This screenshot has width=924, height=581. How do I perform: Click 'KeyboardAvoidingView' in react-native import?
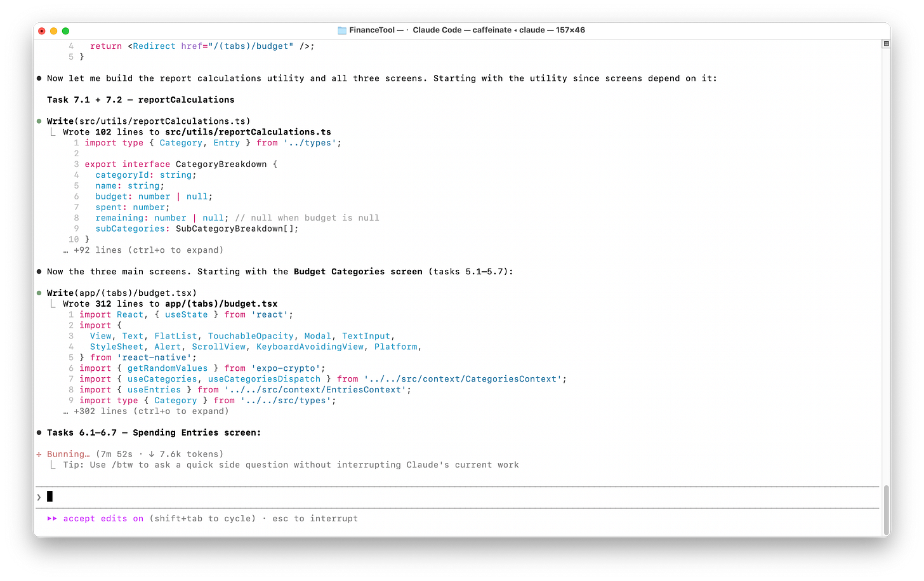coord(310,347)
